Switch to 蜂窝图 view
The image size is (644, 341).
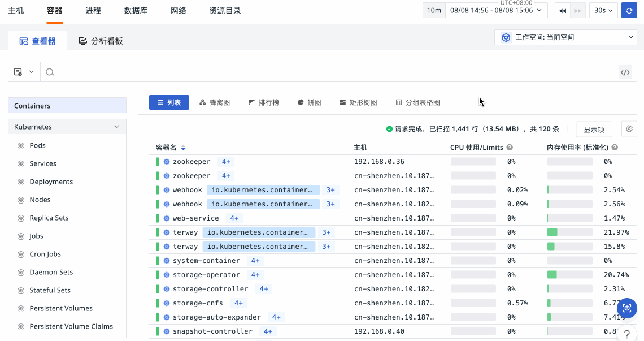[x=215, y=102]
